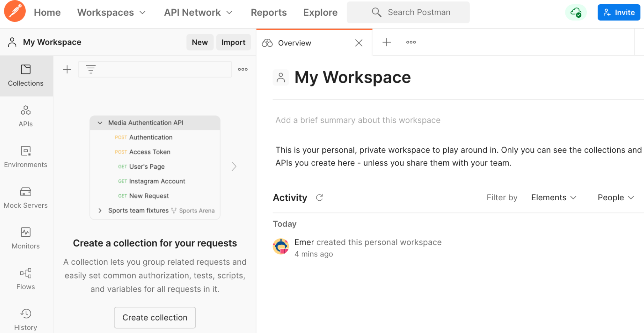Open the Environments sidebar section
The height and width of the screenshot is (333, 644).
click(x=26, y=157)
